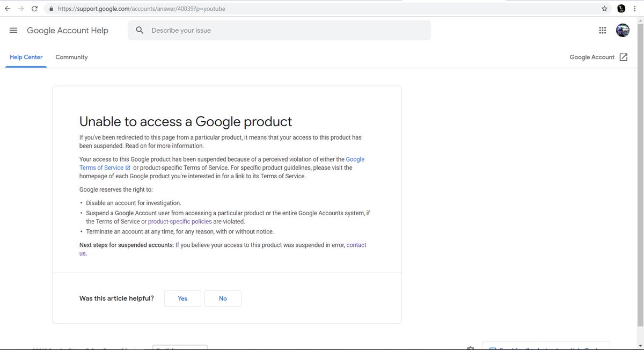Answer Yes to article helpful
Viewport: 644px width, 350px height.
click(182, 298)
